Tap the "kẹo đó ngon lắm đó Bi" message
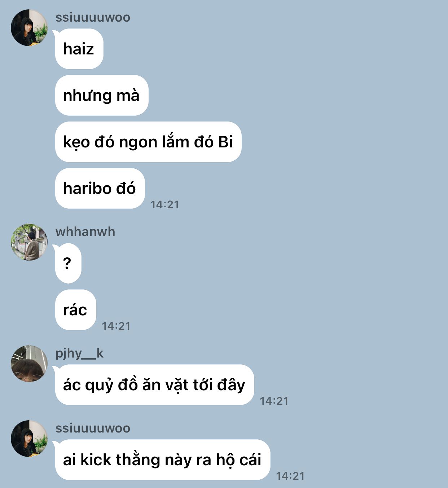 [148, 142]
